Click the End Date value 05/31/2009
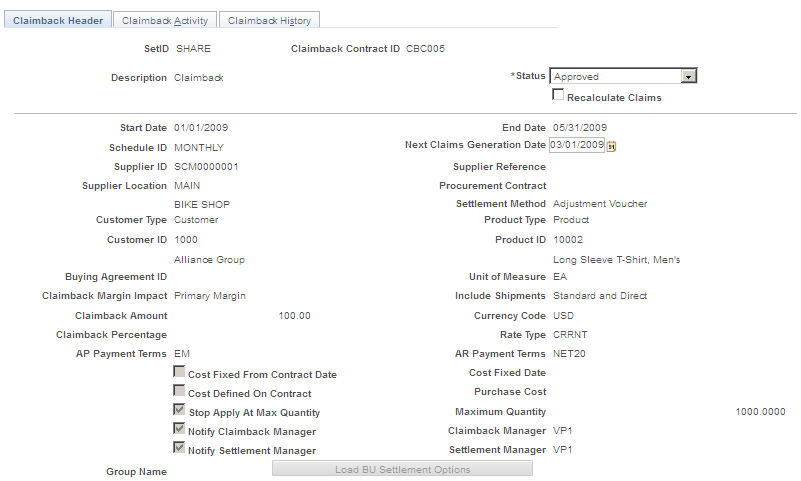 point(580,128)
